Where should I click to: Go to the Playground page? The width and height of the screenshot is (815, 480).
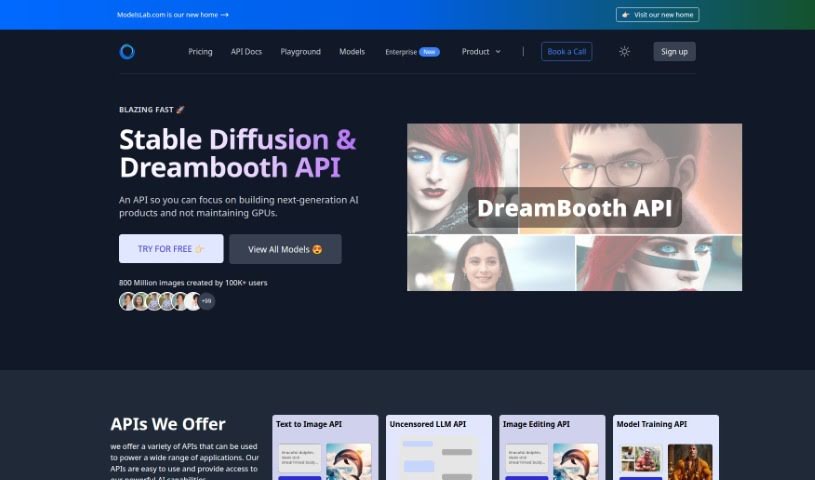click(x=300, y=51)
